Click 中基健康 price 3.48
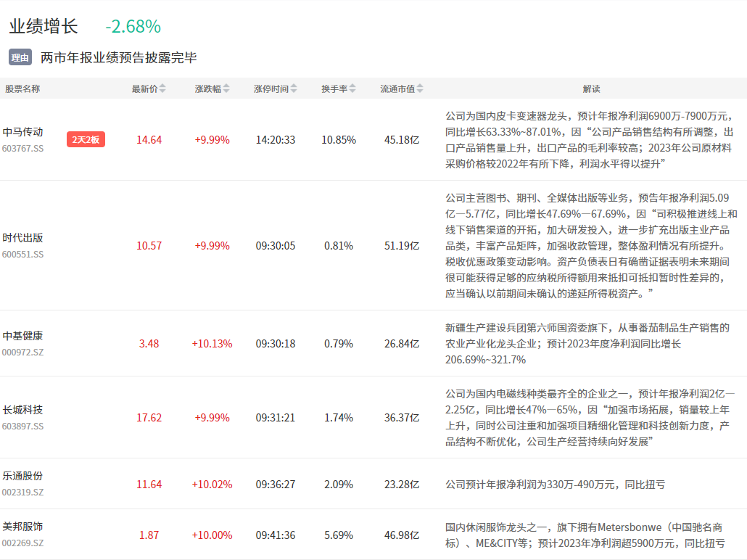The height and width of the screenshot is (560, 747). pyautogui.click(x=149, y=344)
